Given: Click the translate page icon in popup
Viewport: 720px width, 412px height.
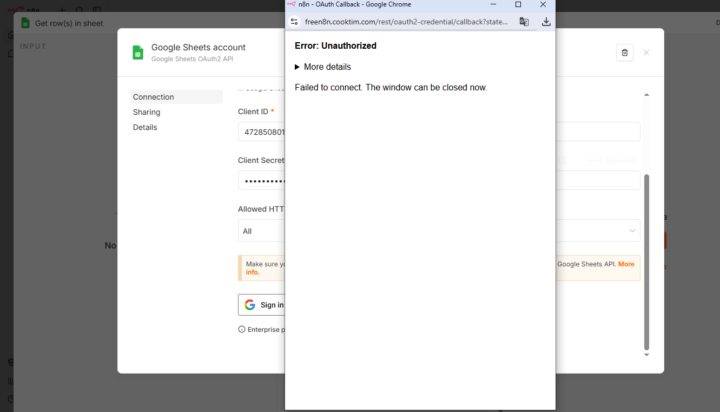Looking at the screenshot, I should pyautogui.click(x=524, y=22).
